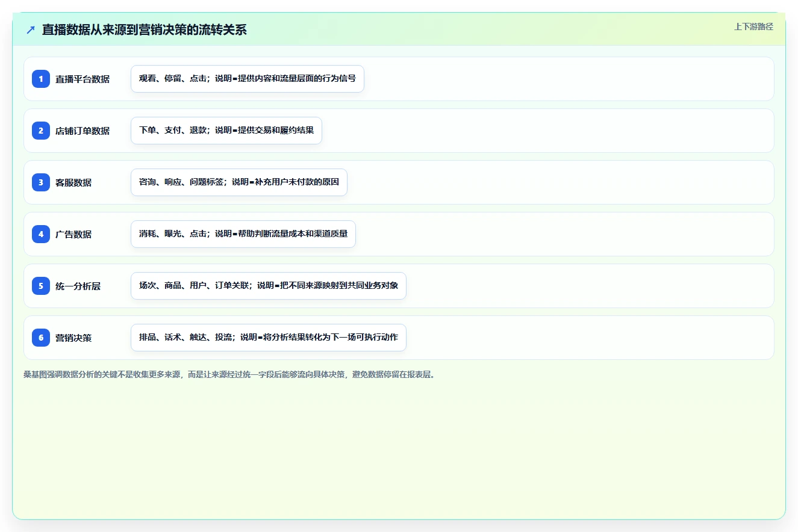Click the footnote starting with 桑基图强调数据分析
Viewport: 798px width, 532px height.
pyautogui.click(x=229, y=374)
